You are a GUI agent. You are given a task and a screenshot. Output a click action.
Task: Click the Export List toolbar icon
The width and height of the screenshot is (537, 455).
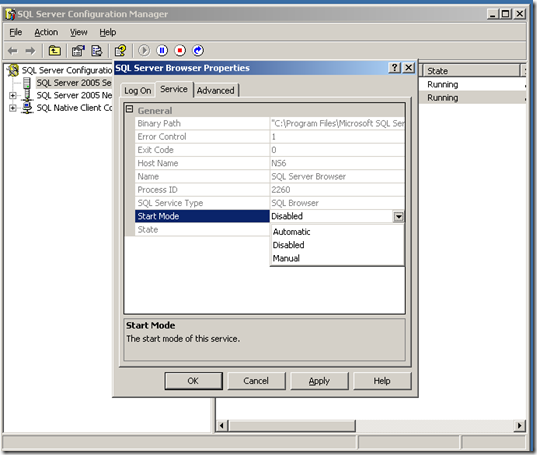click(x=97, y=51)
